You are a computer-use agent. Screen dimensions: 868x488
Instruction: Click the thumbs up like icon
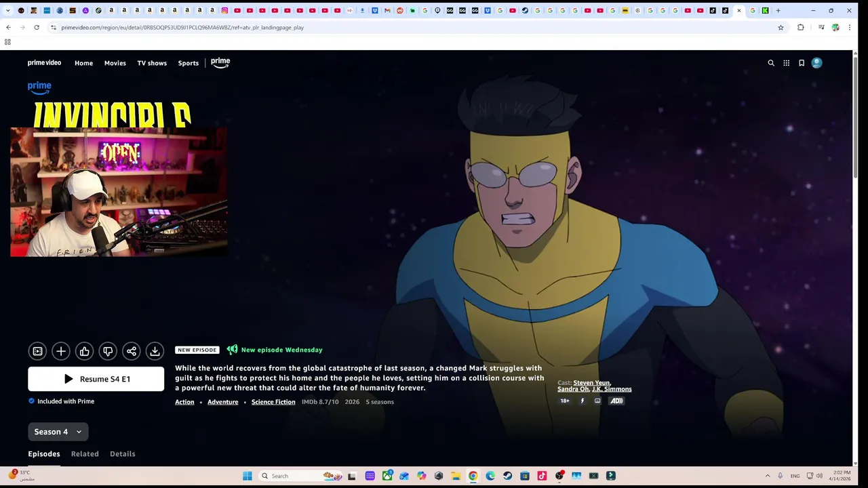tap(85, 351)
